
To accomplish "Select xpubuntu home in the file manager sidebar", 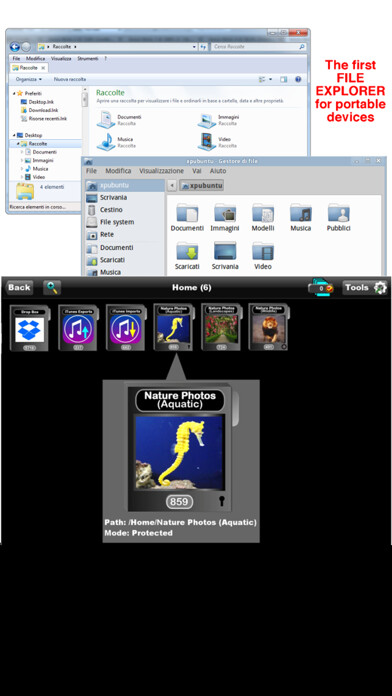I will click(125, 185).
